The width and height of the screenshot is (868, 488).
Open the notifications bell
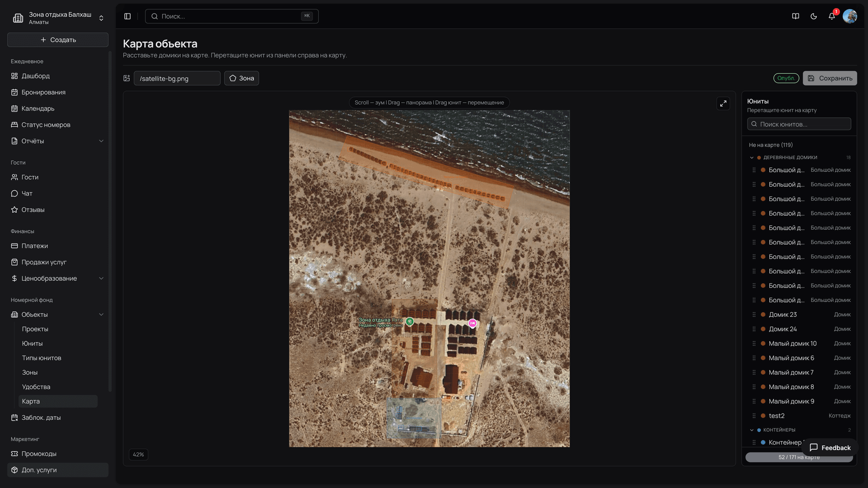(x=832, y=16)
